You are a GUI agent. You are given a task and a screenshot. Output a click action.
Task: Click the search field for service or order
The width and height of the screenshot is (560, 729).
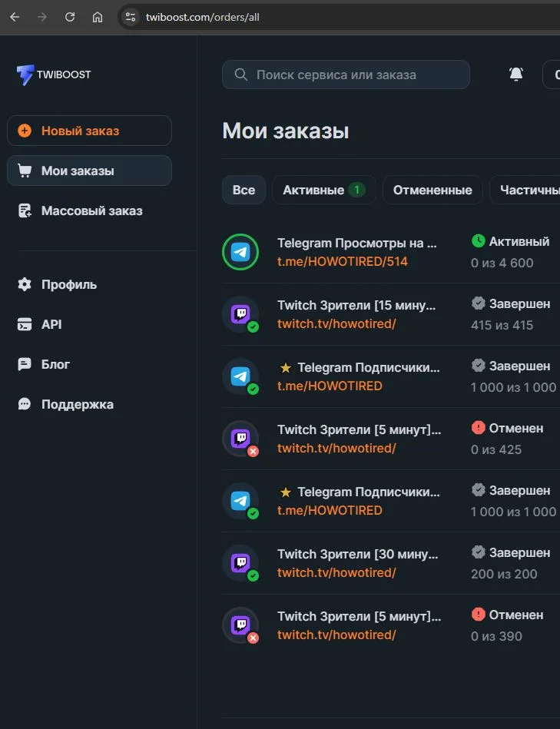[x=346, y=75]
